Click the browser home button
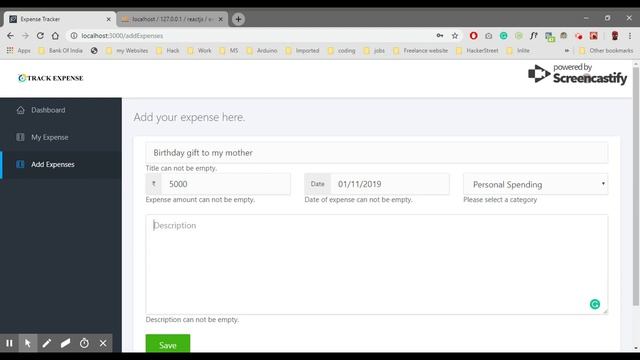The width and height of the screenshot is (640, 360). (x=55, y=36)
